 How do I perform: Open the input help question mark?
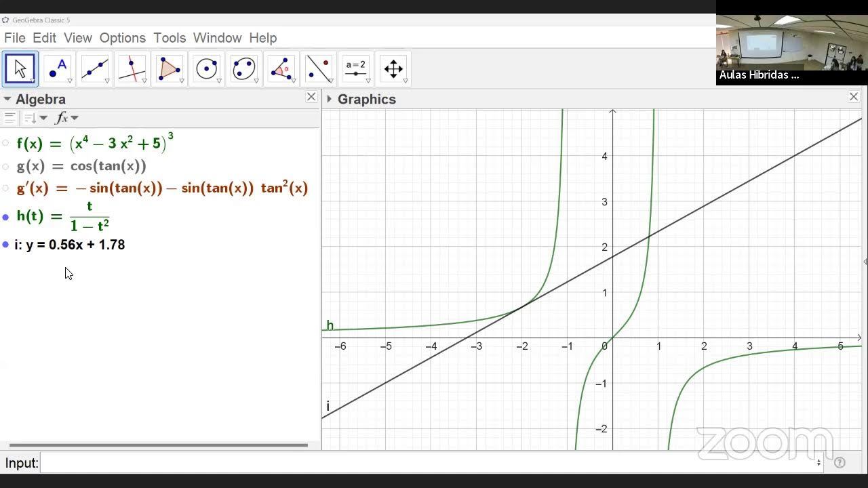tap(840, 463)
